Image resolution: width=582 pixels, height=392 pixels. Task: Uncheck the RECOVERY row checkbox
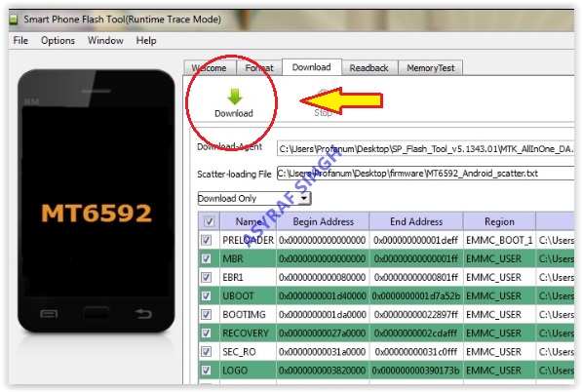coord(206,333)
